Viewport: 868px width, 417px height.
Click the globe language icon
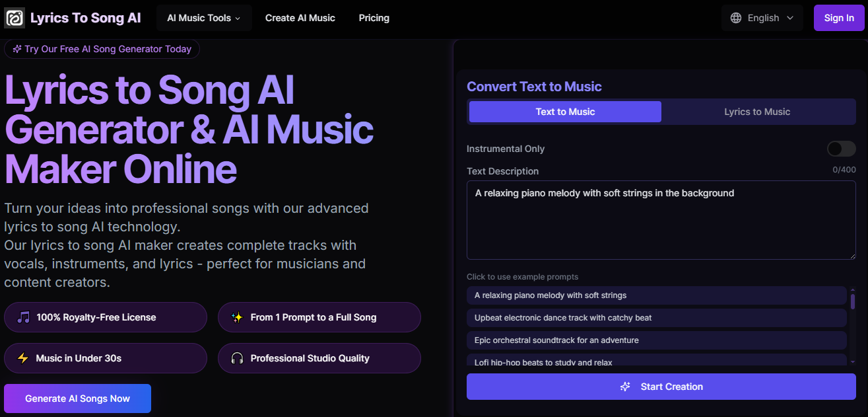click(736, 18)
